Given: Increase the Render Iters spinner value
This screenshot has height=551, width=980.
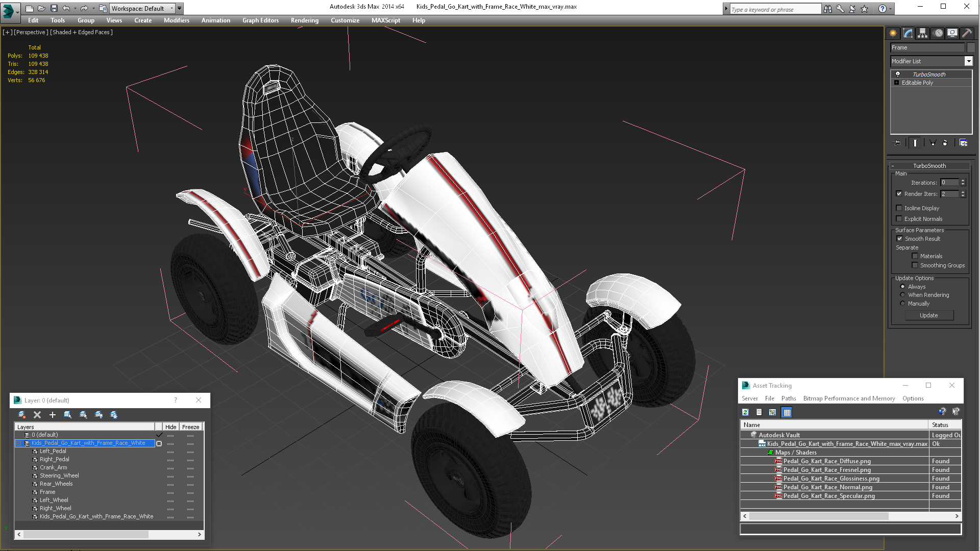Looking at the screenshot, I should point(963,192).
